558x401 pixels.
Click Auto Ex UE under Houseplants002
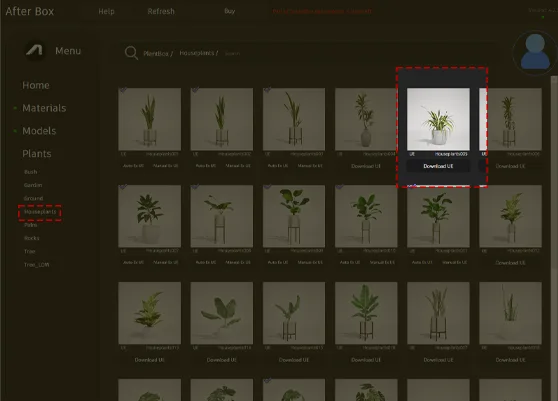tap(206, 166)
